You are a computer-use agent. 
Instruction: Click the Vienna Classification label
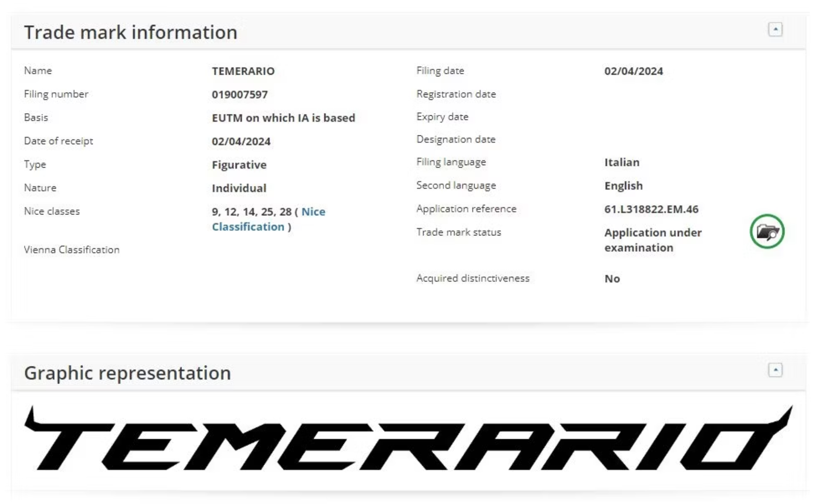click(72, 250)
